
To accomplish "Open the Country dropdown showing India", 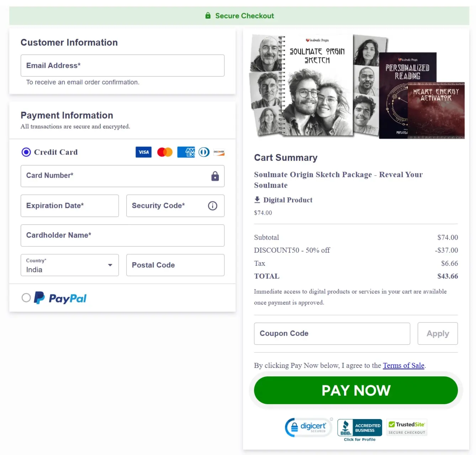I will coord(70,265).
